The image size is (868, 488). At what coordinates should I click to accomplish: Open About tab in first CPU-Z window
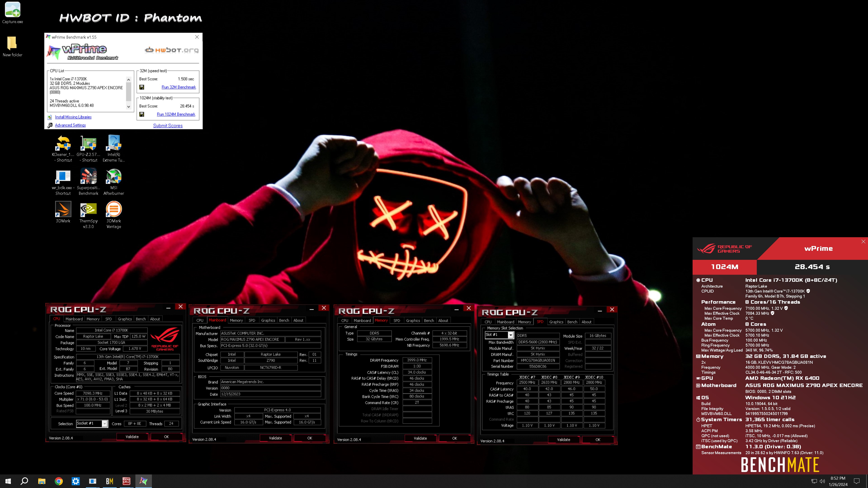(x=155, y=319)
